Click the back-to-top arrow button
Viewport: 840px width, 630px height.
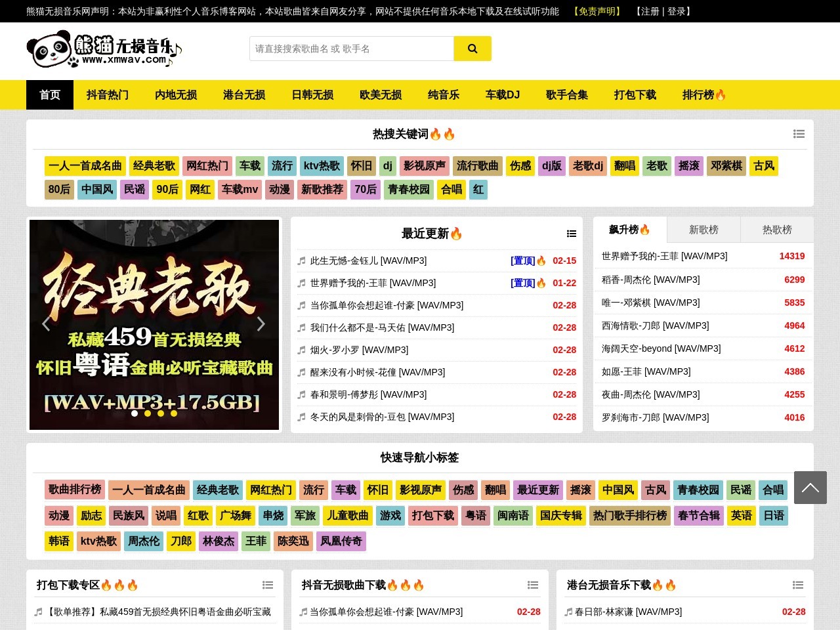(x=810, y=488)
